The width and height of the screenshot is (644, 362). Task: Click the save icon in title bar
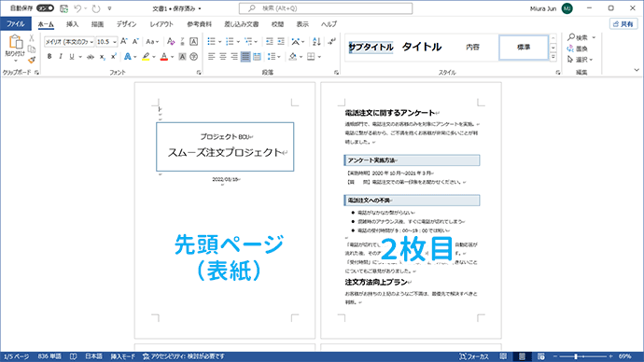tap(64, 8)
